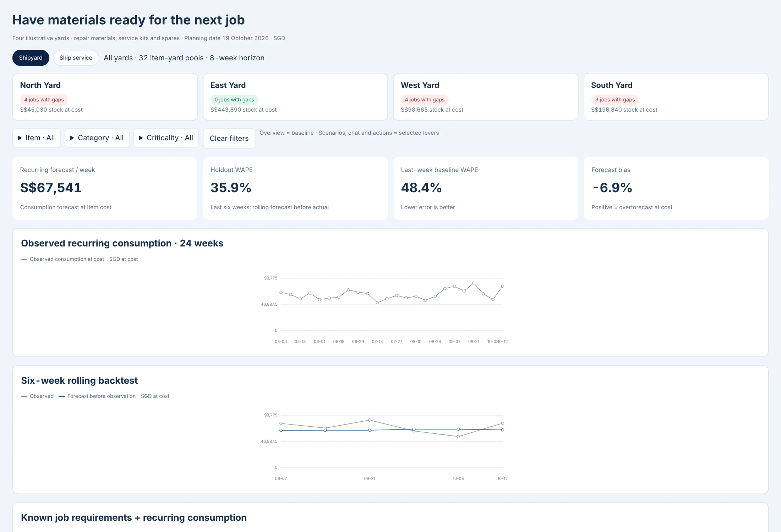Click the Clear filters button
781x532 pixels.
click(x=229, y=138)
